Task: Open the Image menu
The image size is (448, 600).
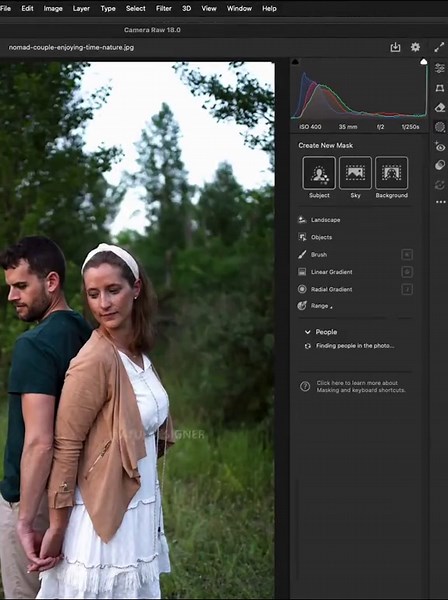Action: coord(53,8)
